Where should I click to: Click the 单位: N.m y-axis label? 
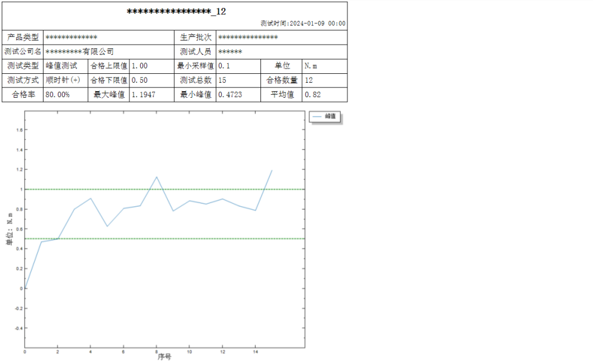9,229
